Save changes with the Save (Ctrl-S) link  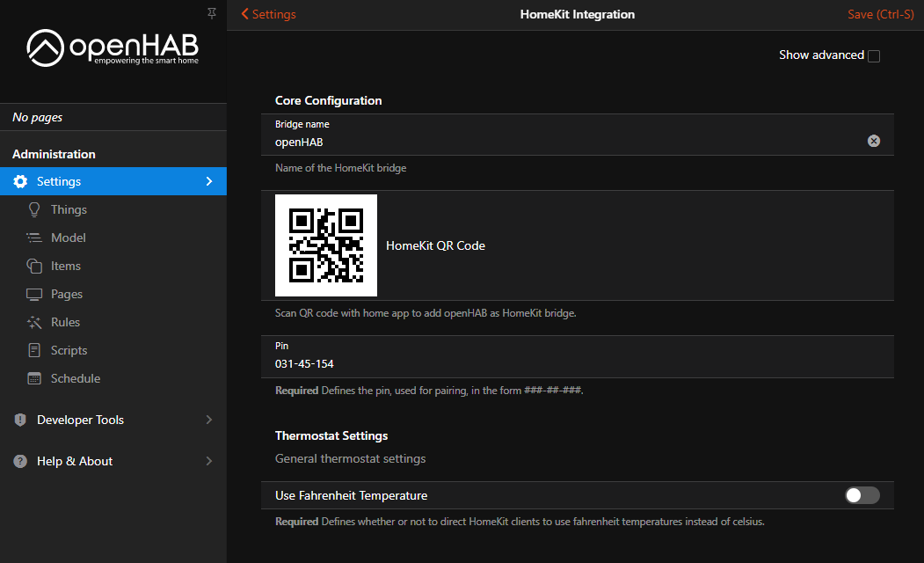[x=880, y=14]
